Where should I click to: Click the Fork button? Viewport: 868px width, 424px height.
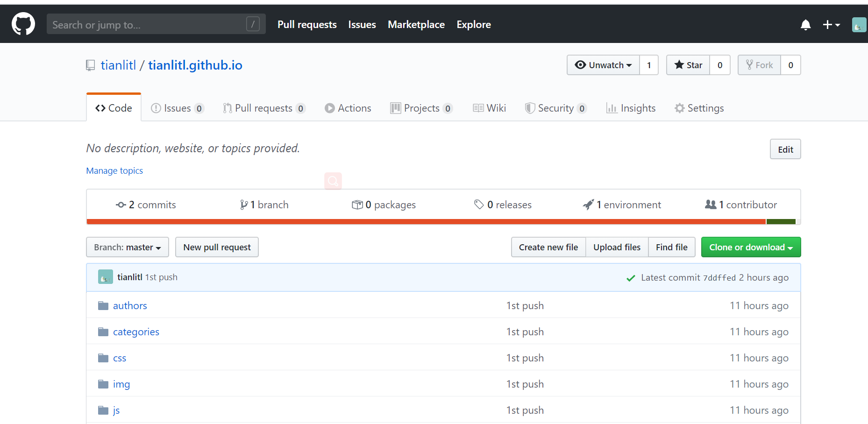pos(759,65)
